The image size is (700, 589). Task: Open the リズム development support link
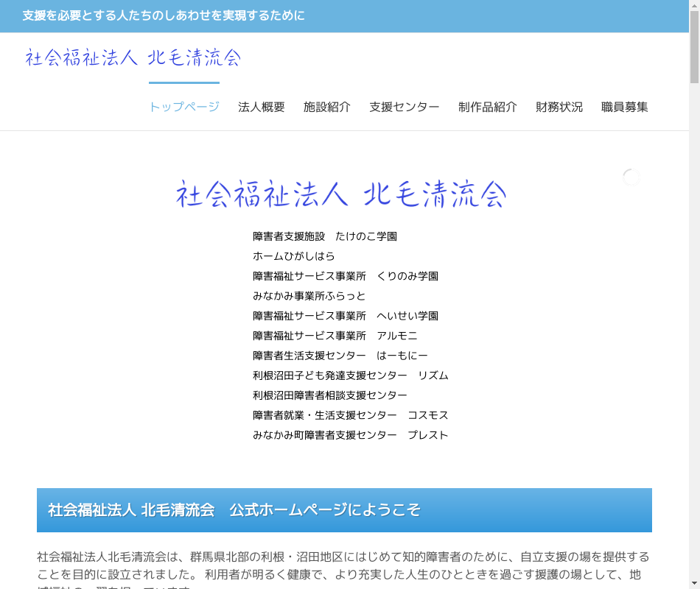coord(351,375)
